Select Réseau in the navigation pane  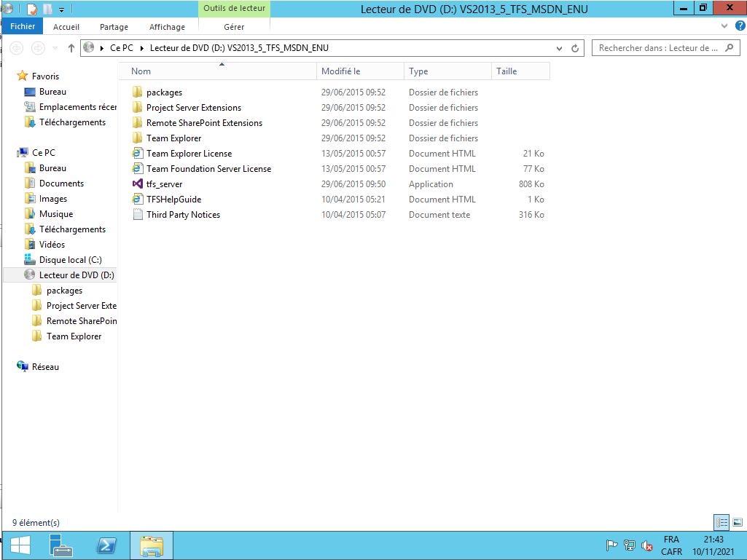[45, 367]
